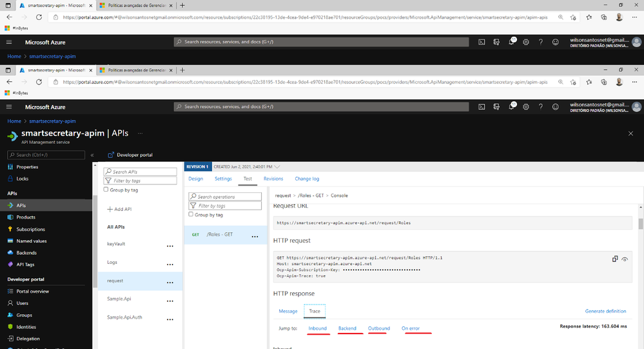Viewport: 644px width, 349px height.
Task: Go to Home breadcrumb in the front window
Action: click(x=14, y=121)
